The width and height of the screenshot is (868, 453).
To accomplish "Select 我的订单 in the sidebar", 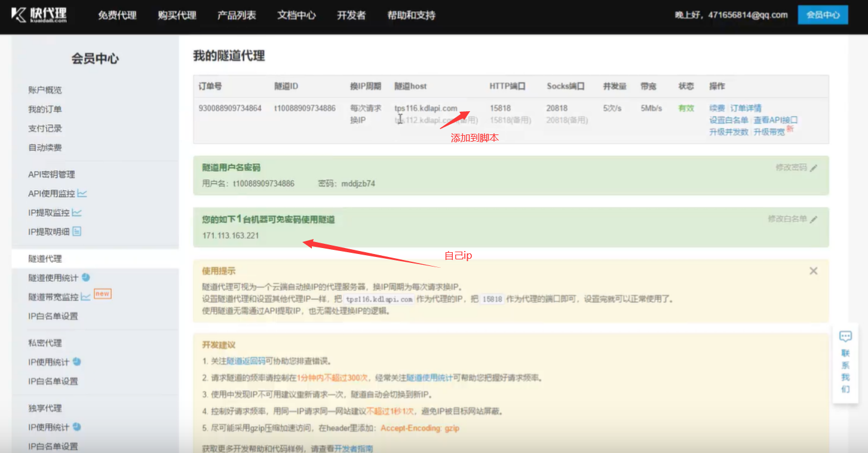I will coord(45,109).
